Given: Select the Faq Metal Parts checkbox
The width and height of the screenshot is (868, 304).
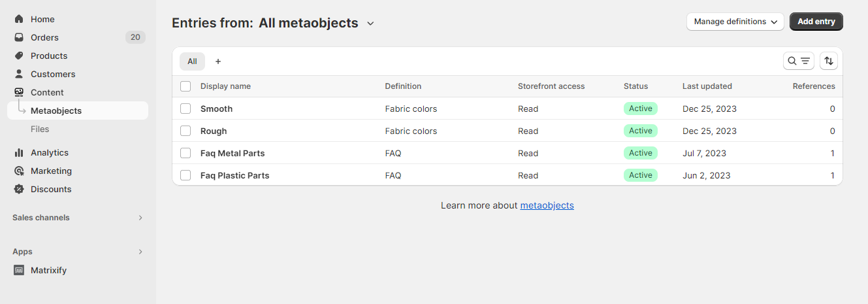Looking at the screenshot, I should point(185,153).
